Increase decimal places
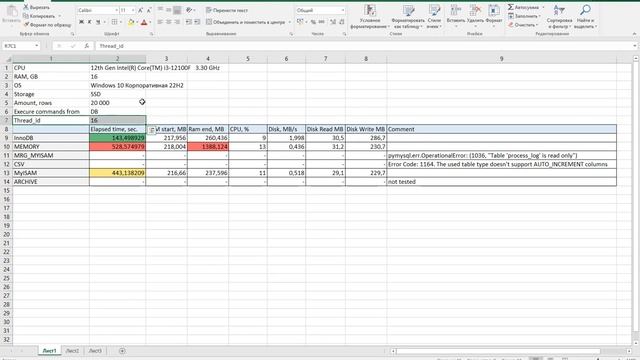This screenshot has width=640, height=360. pos(333,22)
